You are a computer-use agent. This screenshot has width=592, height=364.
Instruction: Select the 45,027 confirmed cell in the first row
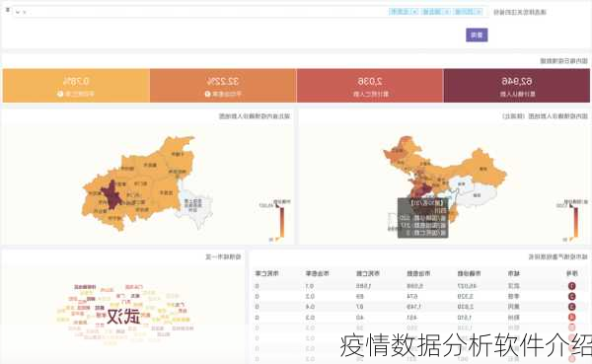click(467, 286)
